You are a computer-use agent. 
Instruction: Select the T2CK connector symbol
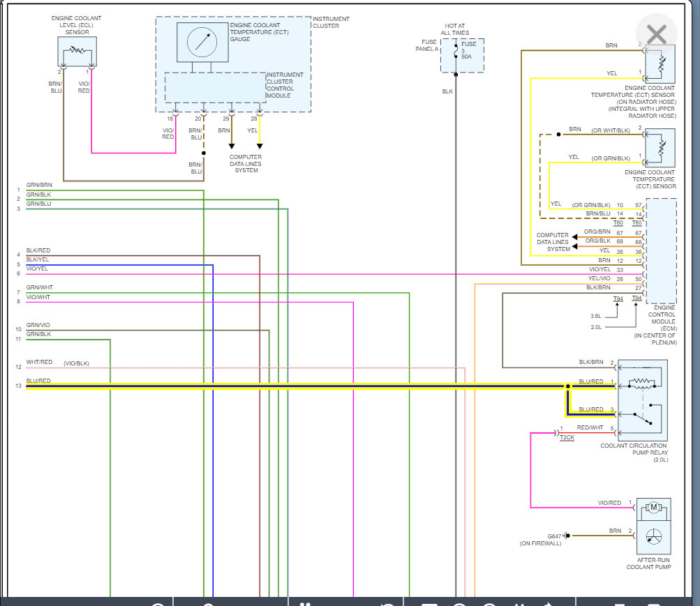[557, 432]
